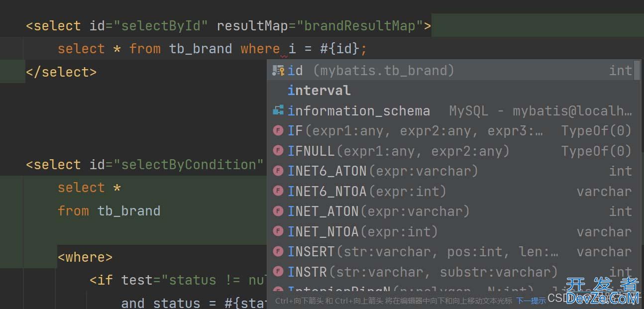The width and height of the screenshot is (644, 309).
Task: Click the function icon beside IF
Action: coord(278,131)
